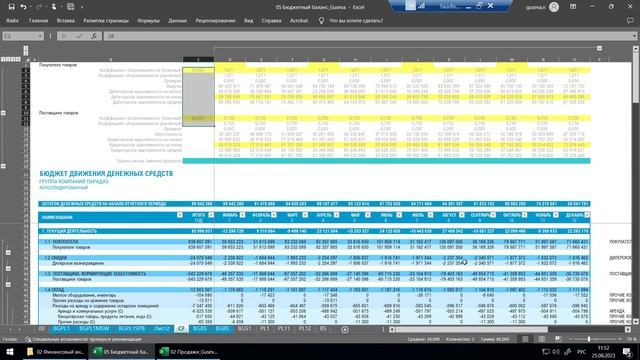Viewport: 640px width, 360px height.
Task: Switch to the BGPL1 sheet tab
Action: point(62,329)
